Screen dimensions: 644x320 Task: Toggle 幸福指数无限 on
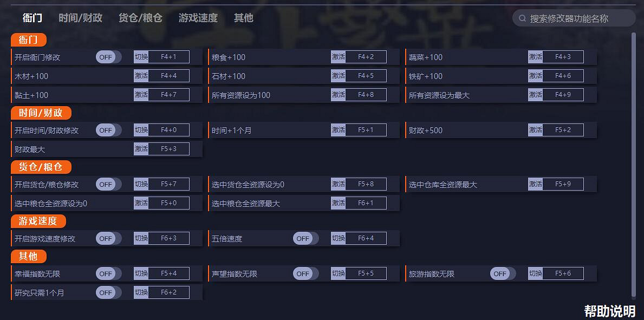point(108,274)
